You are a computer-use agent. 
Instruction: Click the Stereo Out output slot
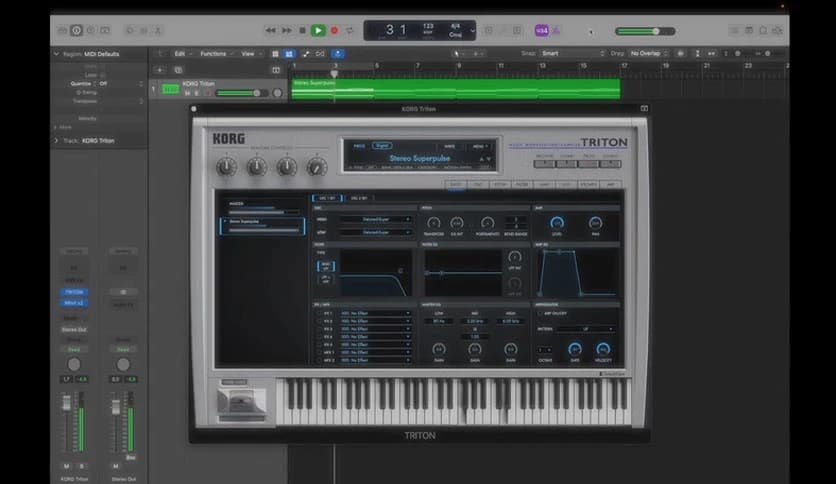coord(74,329)
